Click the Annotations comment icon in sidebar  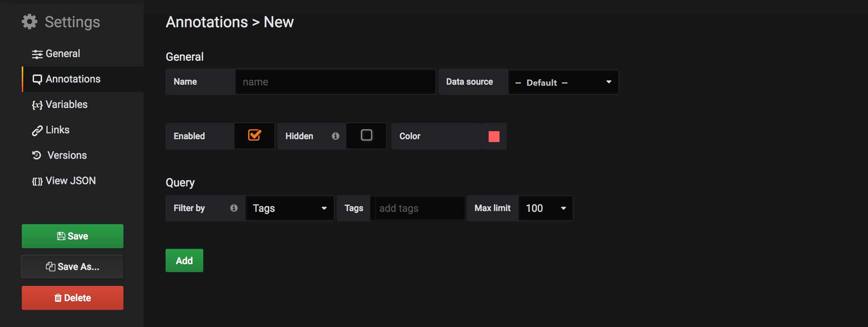click(x=37, y=79)
